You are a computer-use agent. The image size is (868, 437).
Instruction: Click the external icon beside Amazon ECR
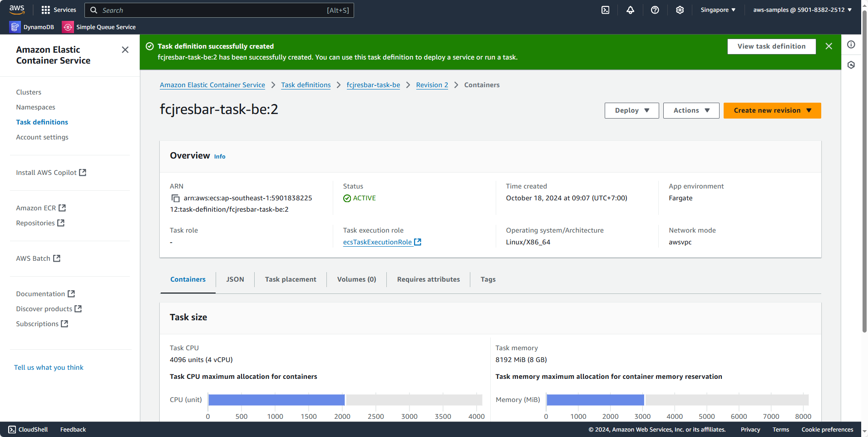[62, 208]
